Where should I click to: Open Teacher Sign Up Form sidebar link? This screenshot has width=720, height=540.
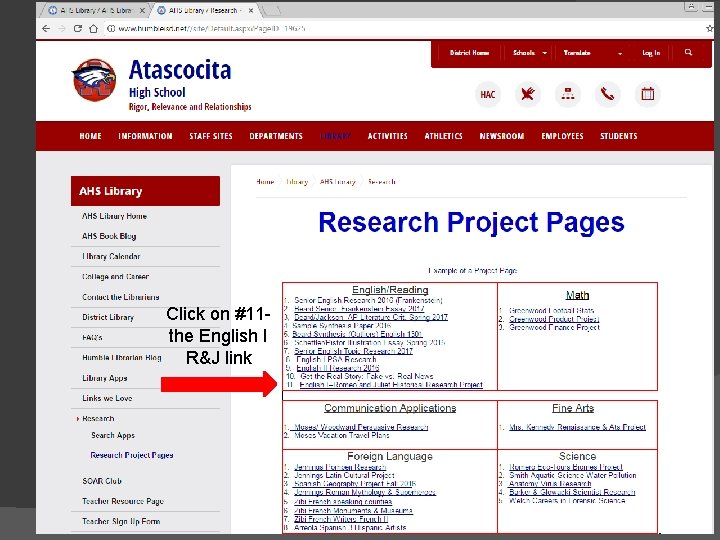121,521
